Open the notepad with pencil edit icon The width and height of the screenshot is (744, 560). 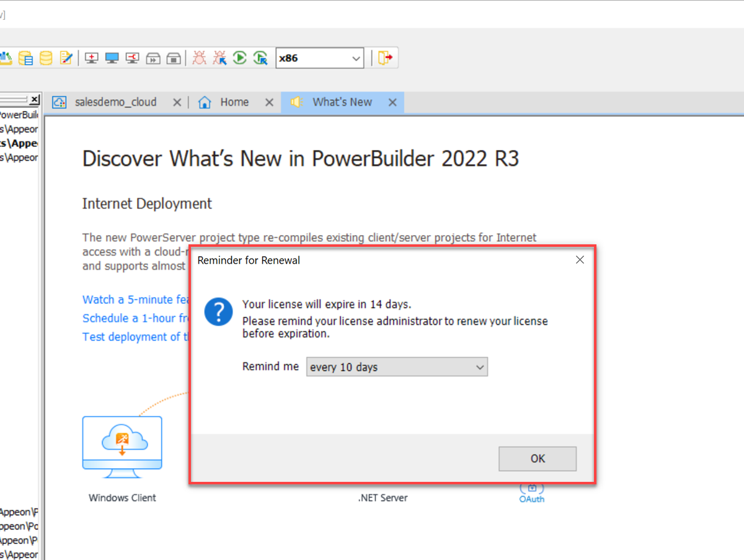click(x=66, y=58)
